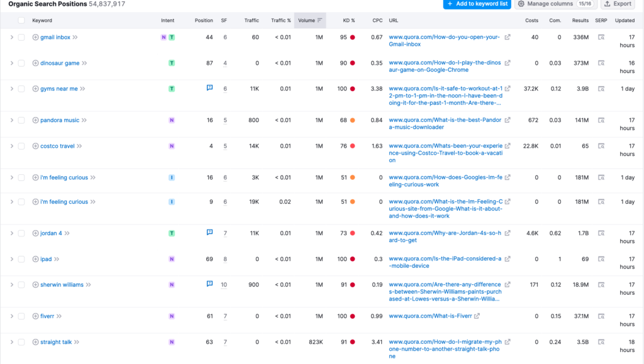Image resolution: width=644 pixels, height=364 pixels.
Task: Sort by Traffic % column header
Action: [x=281, y=20]
